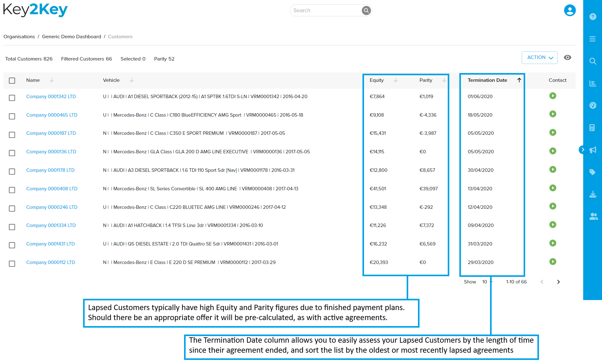
Task: Click the Key2Key logo
Action: pos(35,10)
